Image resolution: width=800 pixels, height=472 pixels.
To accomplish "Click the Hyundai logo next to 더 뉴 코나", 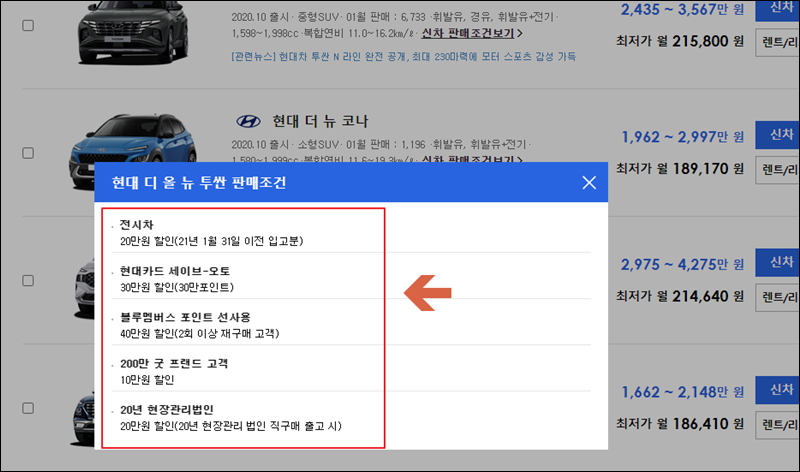I will (x=248, y=121).
